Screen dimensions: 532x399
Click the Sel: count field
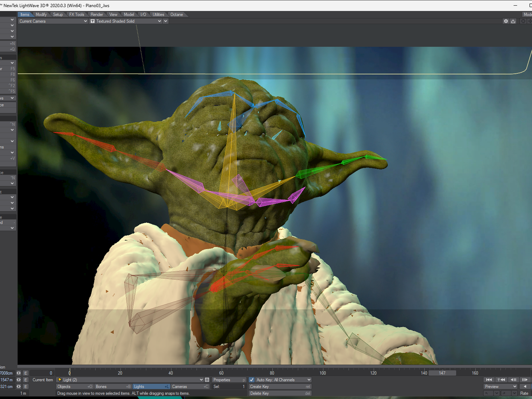pos(229,387)
